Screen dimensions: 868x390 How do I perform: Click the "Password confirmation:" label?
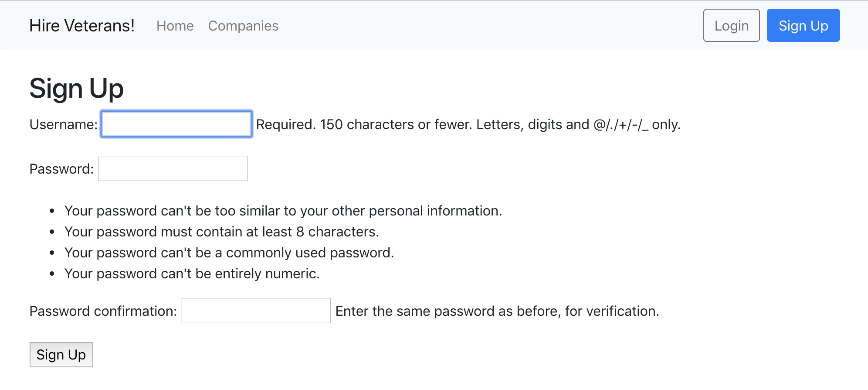(x=103, y=311)
